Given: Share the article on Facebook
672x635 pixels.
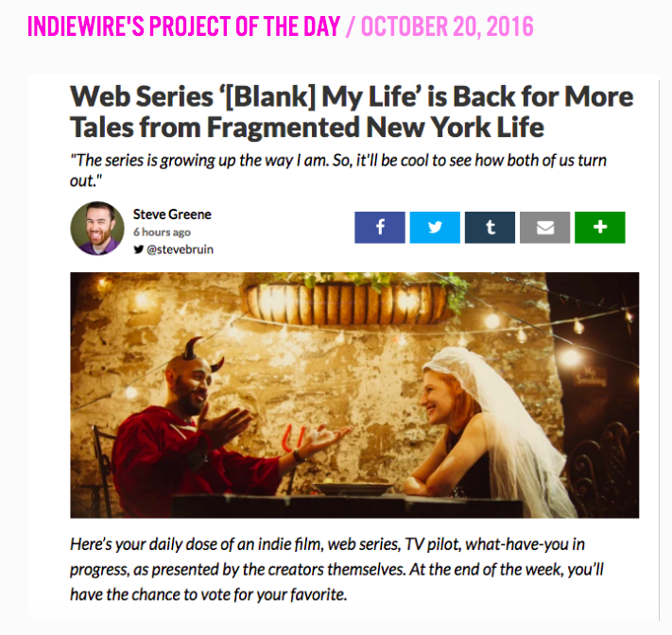Looking at the screenshot, I should click(x=380, y=227).
